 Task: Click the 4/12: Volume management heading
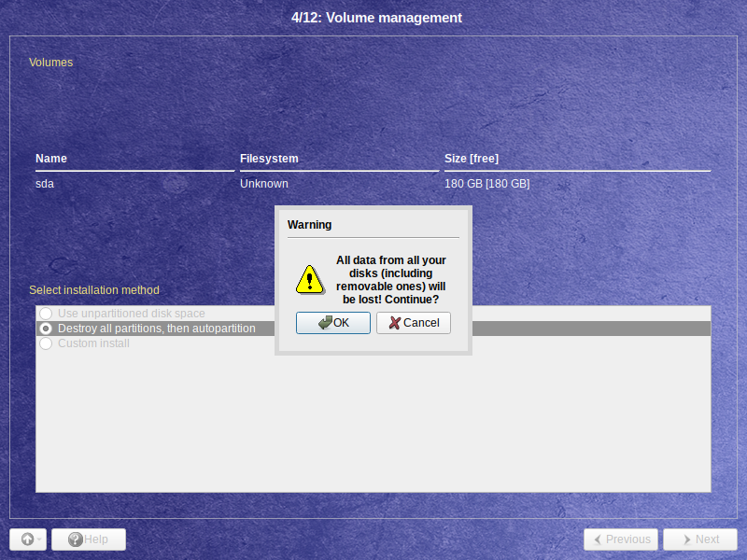(x=376, y=18)
